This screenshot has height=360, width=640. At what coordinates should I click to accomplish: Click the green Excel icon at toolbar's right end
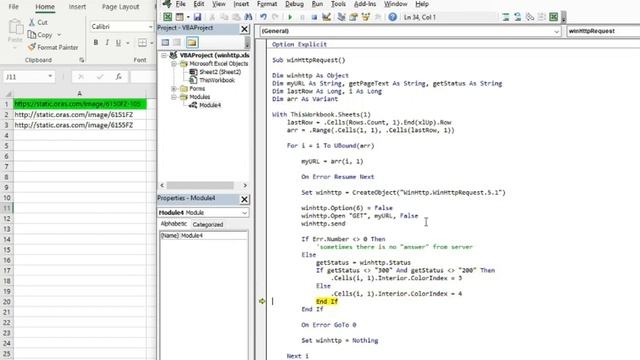point(553,17)
